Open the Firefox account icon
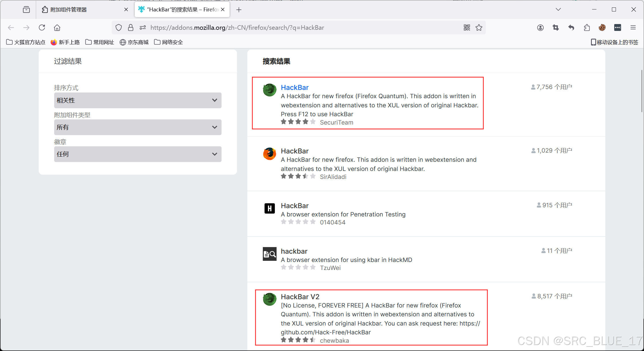This screenshot has width=644, height=351. click(x=540, y=27)
